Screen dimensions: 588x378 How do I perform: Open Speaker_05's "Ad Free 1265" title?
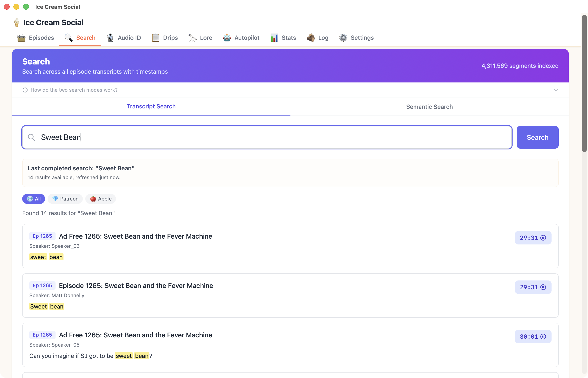(135, 335)
